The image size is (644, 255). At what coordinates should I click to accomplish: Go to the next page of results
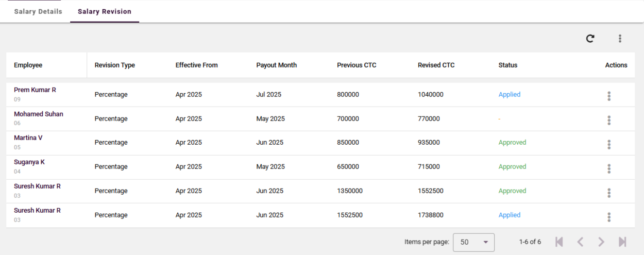coord(601,242)
